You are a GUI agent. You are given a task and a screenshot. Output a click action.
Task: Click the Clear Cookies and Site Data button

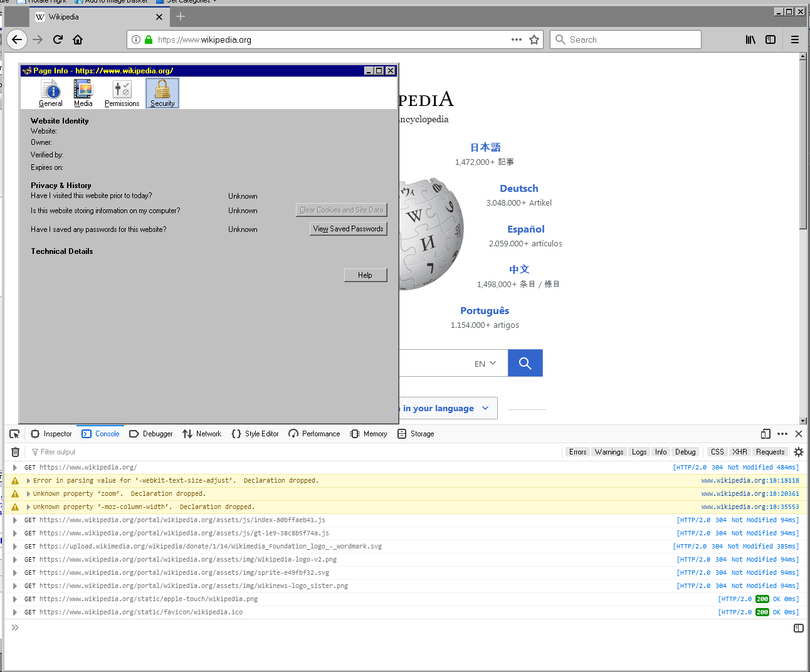(x=342, y=210)
